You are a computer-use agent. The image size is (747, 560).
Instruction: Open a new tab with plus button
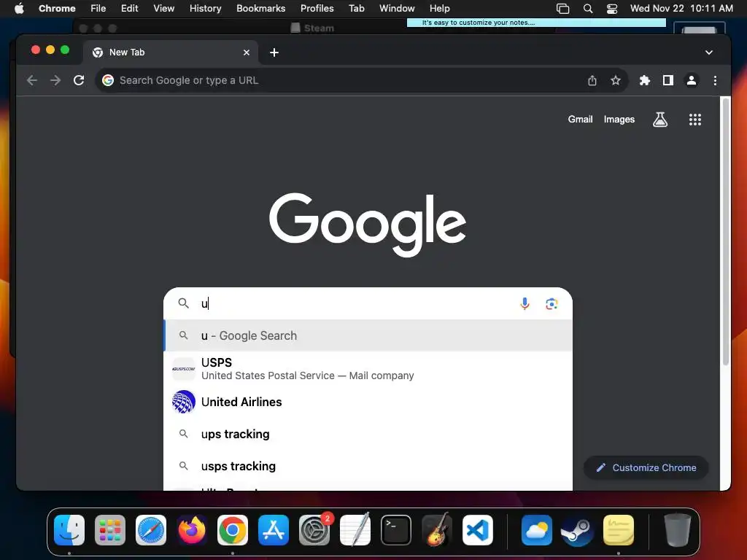pyautogui.click(x=274, y=52)
